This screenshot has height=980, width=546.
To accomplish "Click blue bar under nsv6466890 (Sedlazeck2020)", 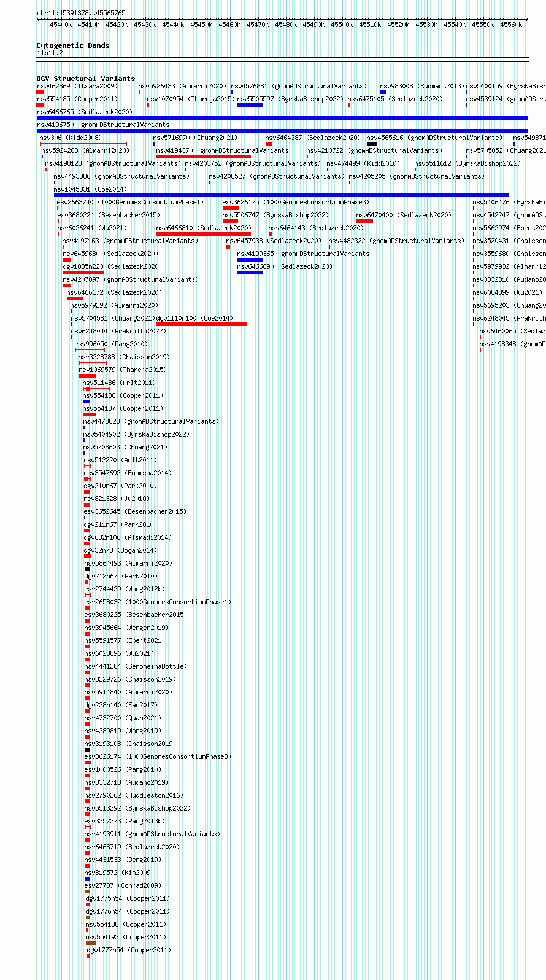I will coord(250,273).
